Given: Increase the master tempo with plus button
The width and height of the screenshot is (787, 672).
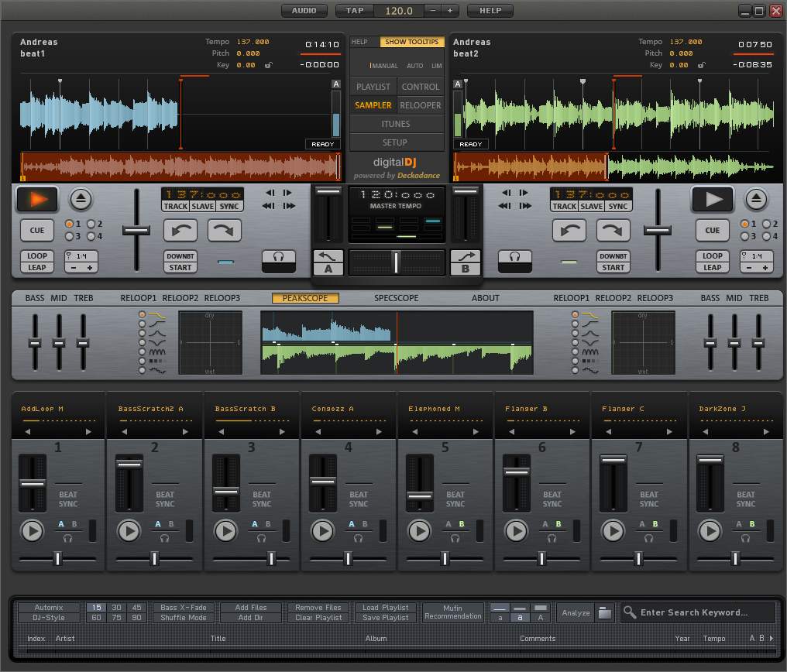Looking at the screenshot, I should coord(450,11).
